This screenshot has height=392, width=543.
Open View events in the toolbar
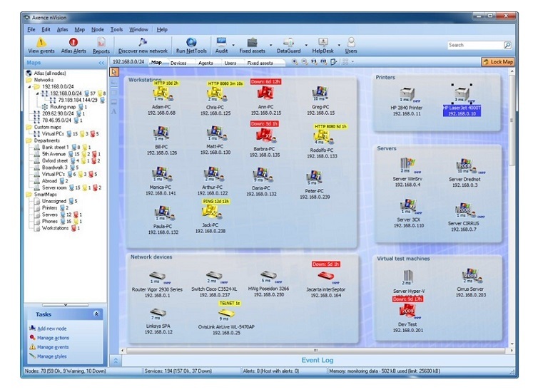(41, 46)
